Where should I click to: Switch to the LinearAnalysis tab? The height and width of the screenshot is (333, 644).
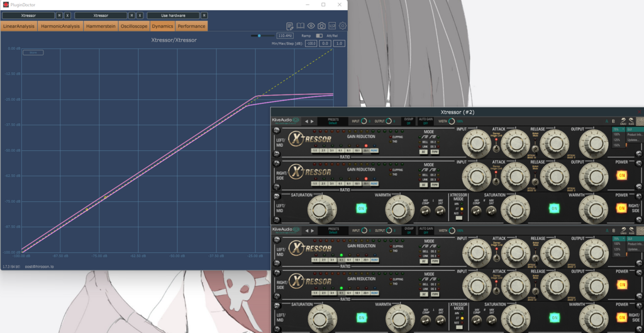pos(19,26)
